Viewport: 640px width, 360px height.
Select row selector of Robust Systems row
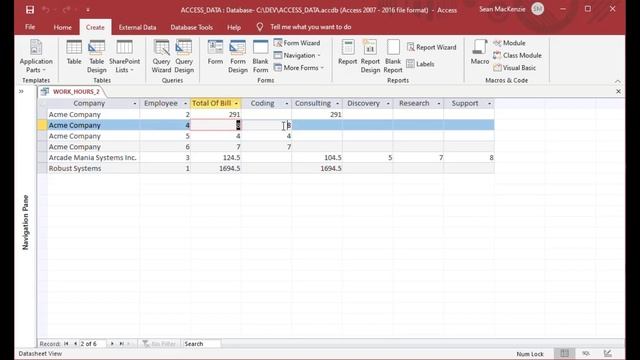42,168
